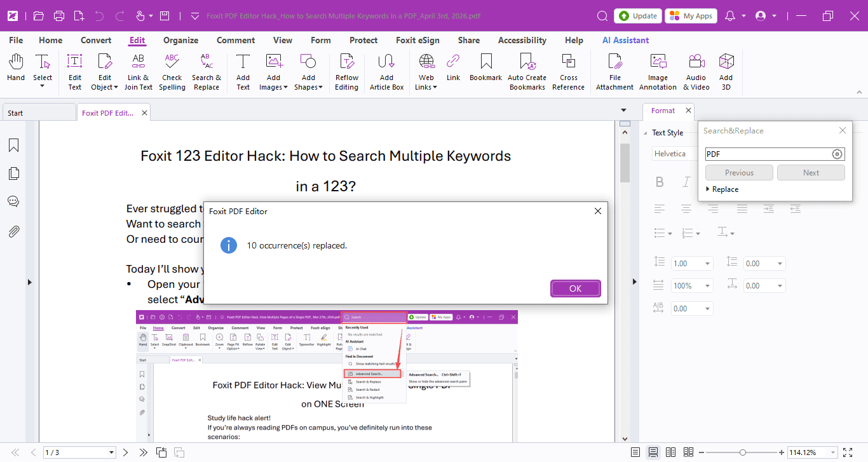Toggle Bold in the Format panel
This screenshot has width=868, height=462.
coord(660,182)
